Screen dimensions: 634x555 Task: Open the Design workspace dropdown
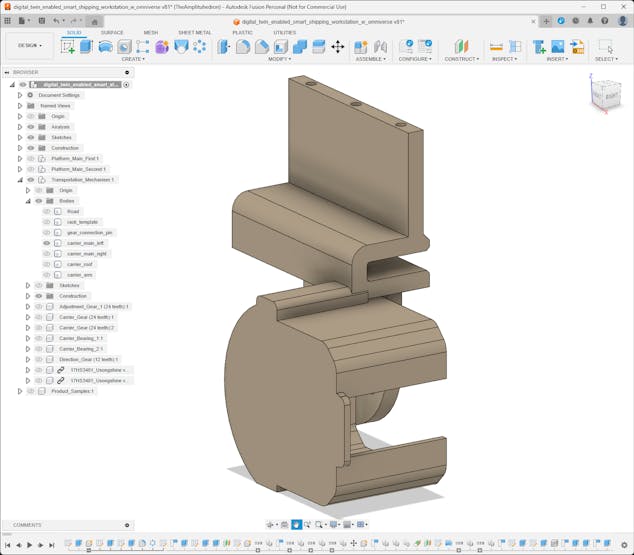[29, 45]
